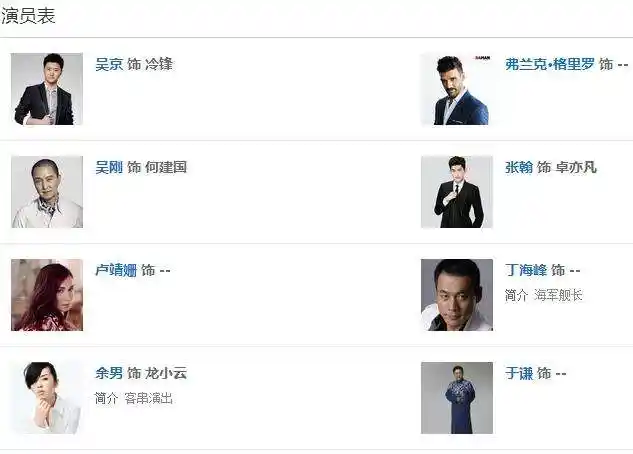Follow the 丁海峰 name link
The height and width of the screenshot is (454, 633).
pos(526,270)
